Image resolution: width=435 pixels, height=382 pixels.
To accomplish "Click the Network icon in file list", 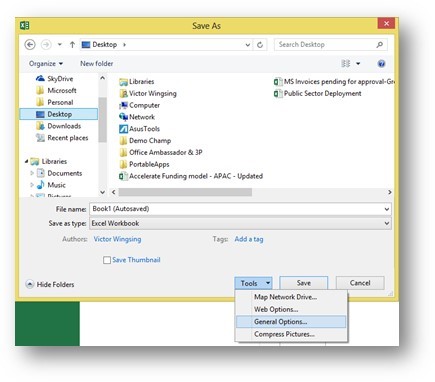I will tap(123, 117).
